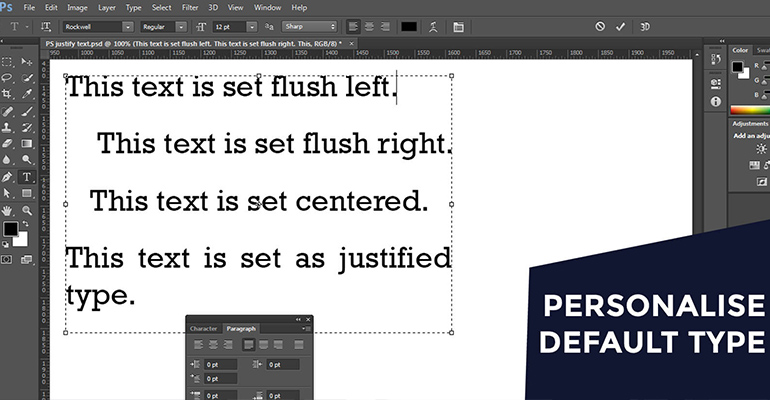This screenshot has width=770, height=400.
Task: Click the text color swatch in options bar
Action: (x=409, y=27)
